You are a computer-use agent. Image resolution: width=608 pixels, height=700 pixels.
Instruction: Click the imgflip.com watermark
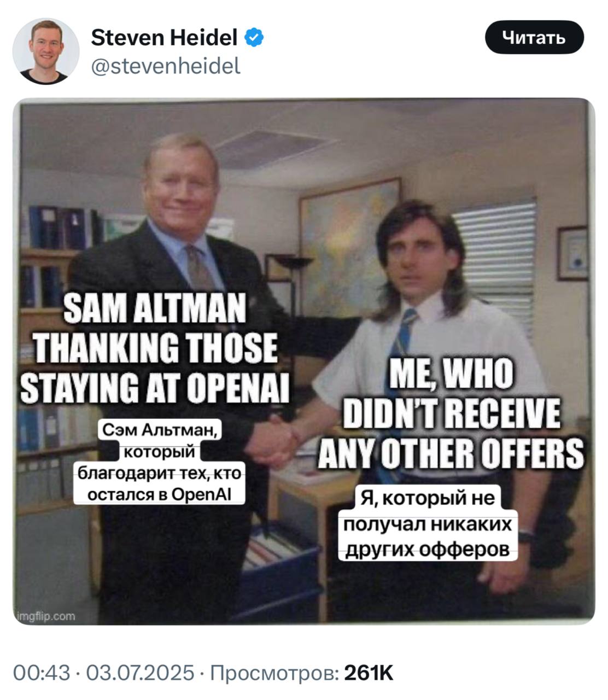tap(45, 616)
